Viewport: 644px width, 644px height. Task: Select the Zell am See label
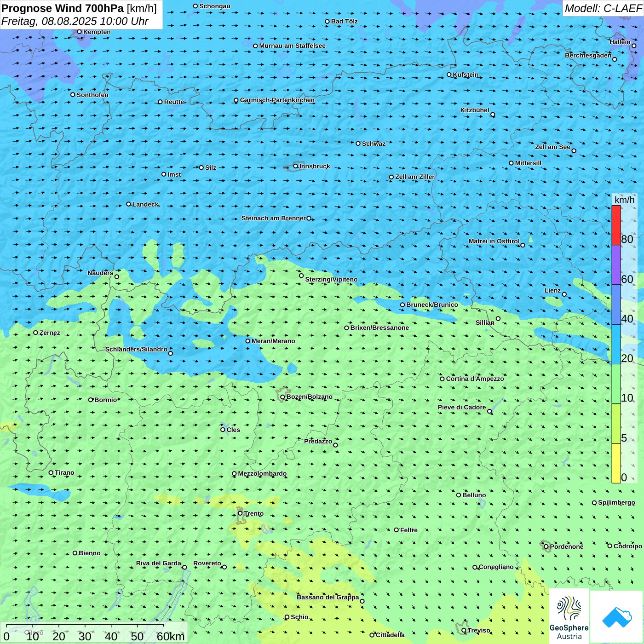(x=552, y=147)
